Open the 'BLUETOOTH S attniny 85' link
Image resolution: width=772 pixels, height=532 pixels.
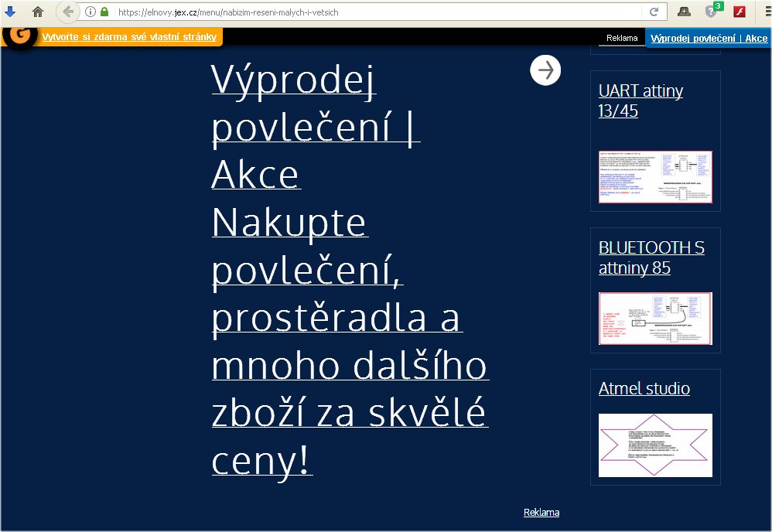point(651,257)
